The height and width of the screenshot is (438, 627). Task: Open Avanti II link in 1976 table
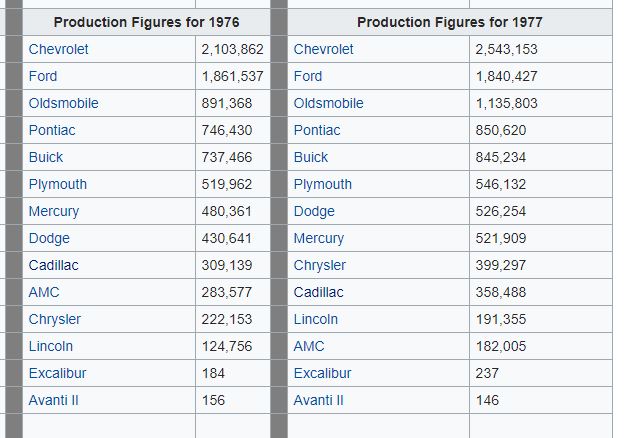click(54, 400)
